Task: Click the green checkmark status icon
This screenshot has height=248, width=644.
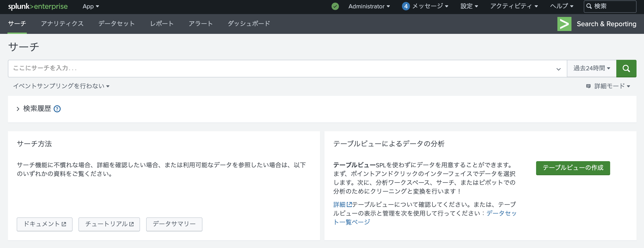Action: tap(335, 6)
